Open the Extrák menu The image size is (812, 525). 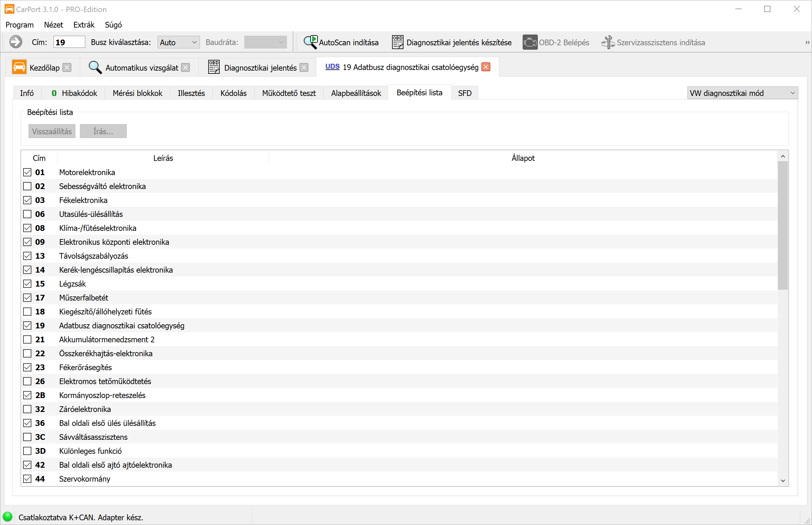point(84,25)
